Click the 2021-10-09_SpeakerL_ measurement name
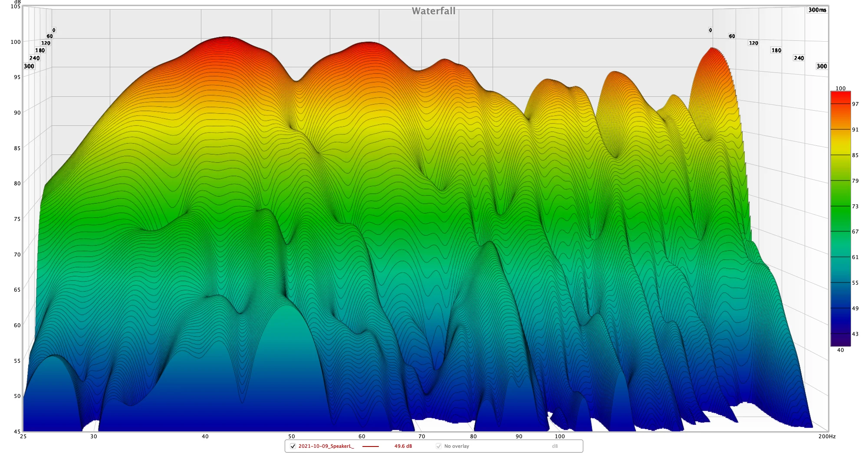The height and width of the screenshot is (453, 868). click(x=326, y=446)
